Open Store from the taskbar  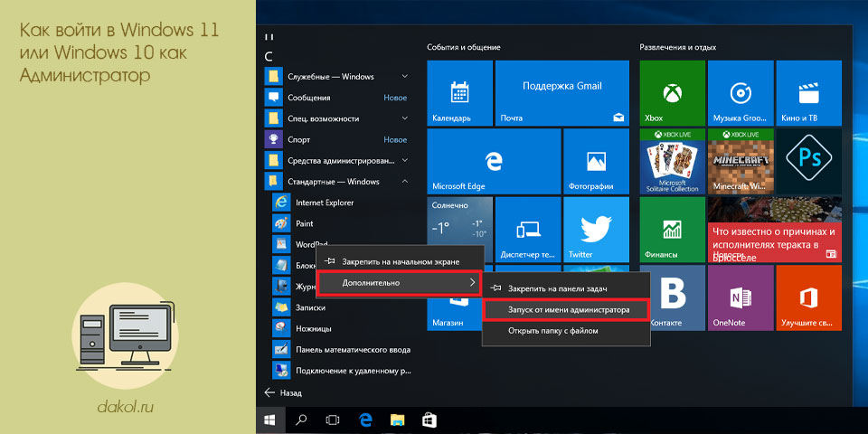point(430,420)
